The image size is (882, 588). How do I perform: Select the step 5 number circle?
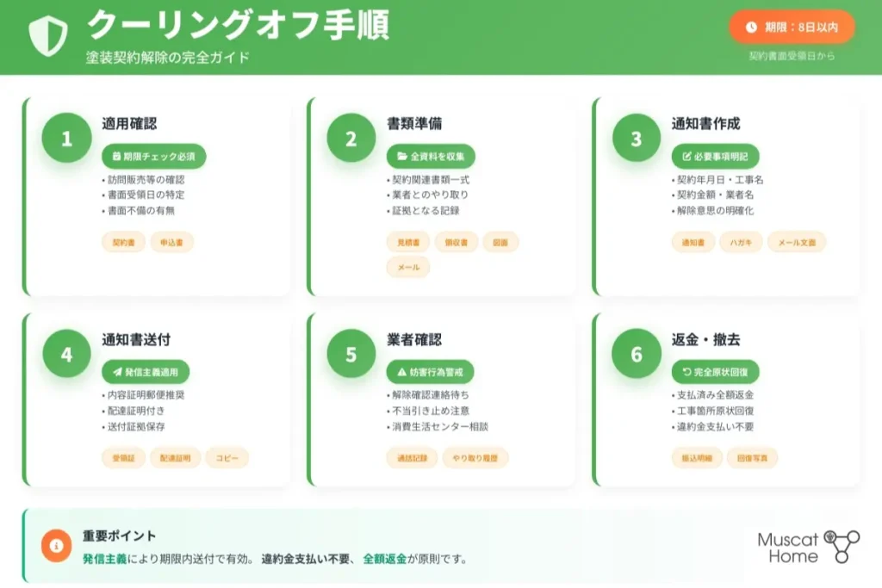click(351, 355)
